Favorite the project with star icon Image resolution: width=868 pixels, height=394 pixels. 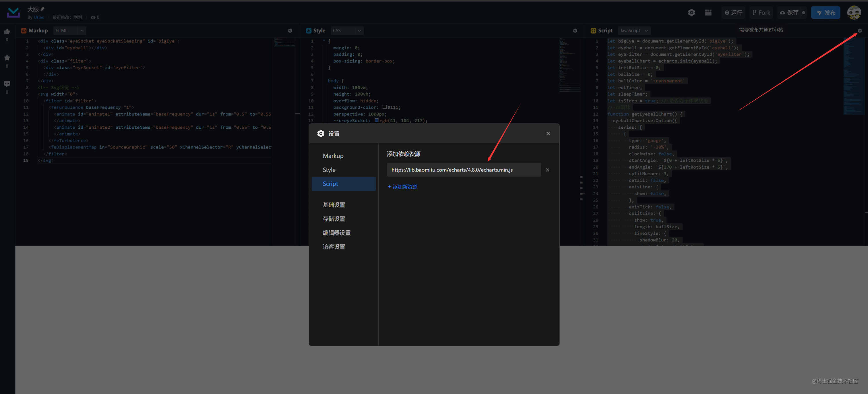(x=7, y=58)
